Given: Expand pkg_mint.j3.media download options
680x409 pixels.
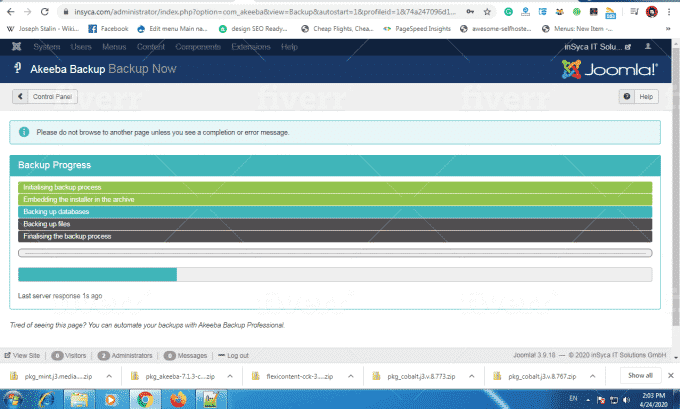Looking at the screenshot, I should [109, 376].
